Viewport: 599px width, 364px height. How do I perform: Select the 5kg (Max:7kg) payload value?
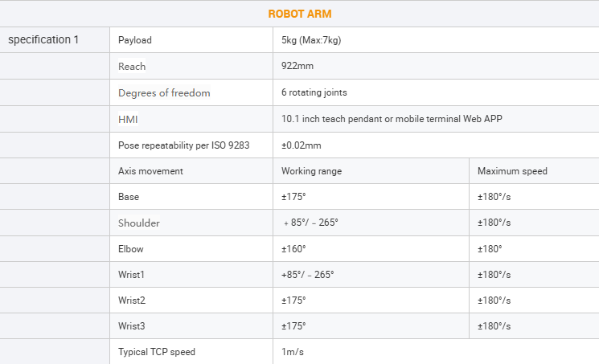pos(311,40)
